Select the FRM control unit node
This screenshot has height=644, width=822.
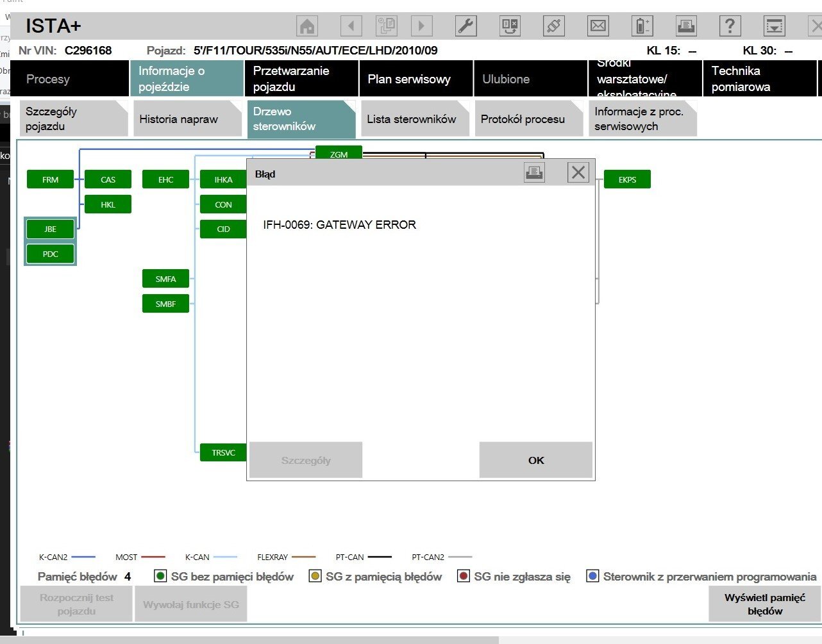point(50,179)
